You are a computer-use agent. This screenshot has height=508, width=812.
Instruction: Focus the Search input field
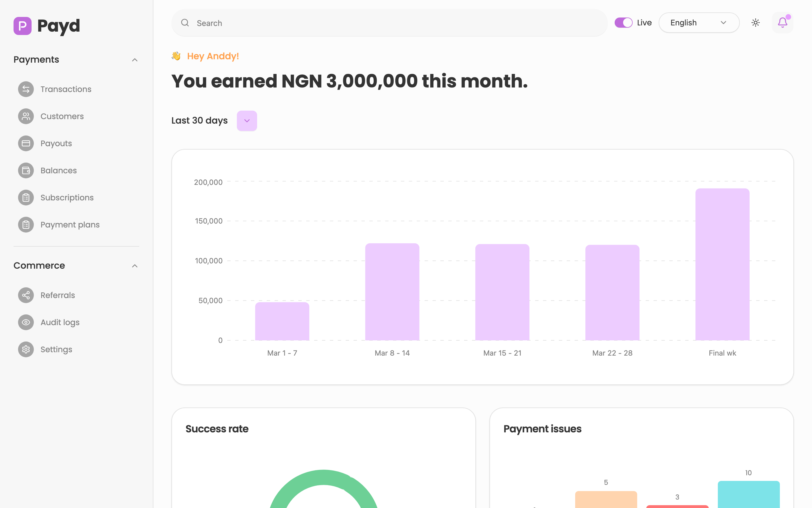(389, 23)
